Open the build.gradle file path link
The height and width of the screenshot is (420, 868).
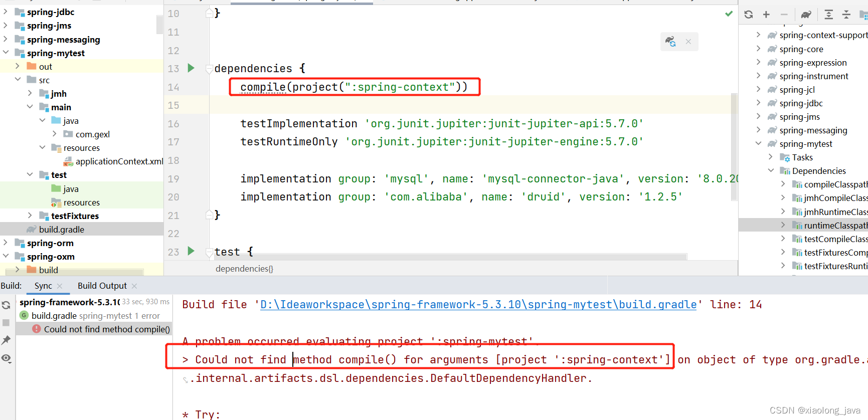click(478, 304)
